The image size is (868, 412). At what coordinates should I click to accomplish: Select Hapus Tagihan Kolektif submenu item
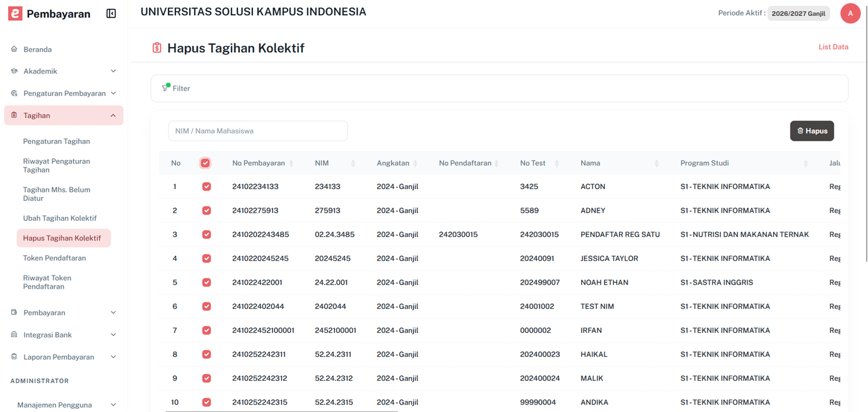[64, 238]
